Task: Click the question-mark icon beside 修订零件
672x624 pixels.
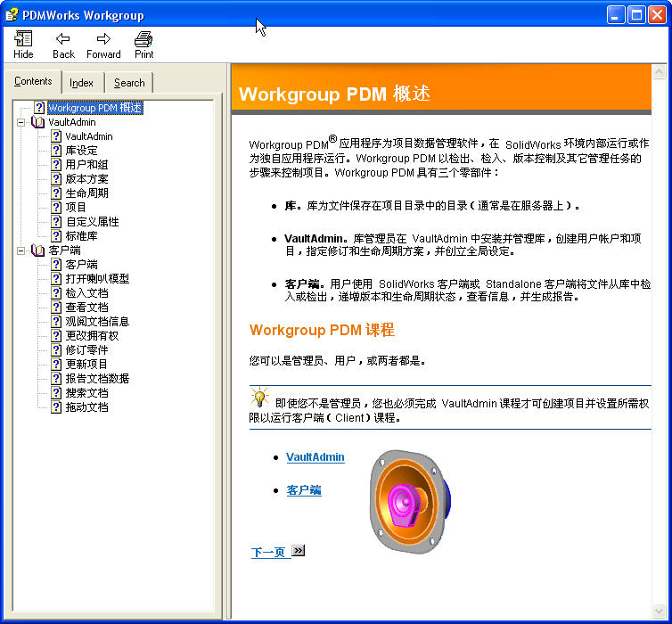Action: tap(56, 349)
